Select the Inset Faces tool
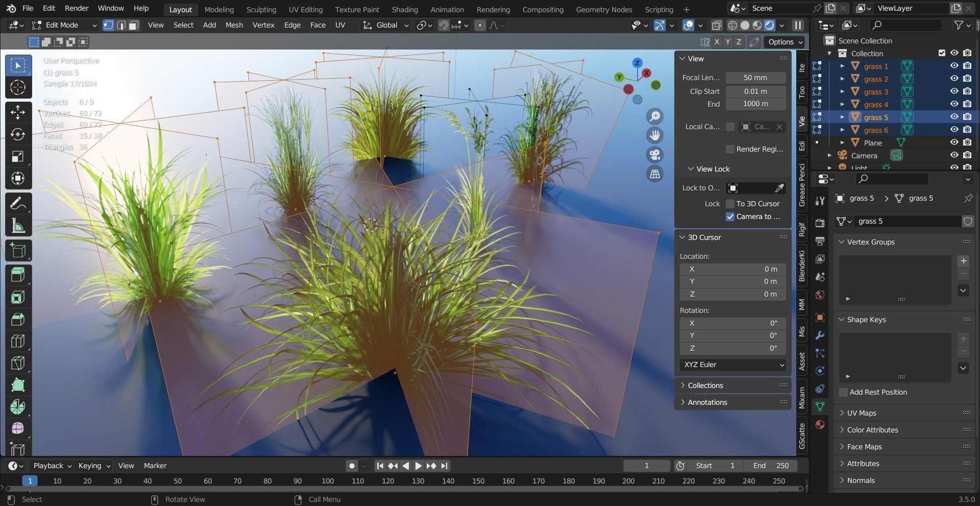 [18, 297]
